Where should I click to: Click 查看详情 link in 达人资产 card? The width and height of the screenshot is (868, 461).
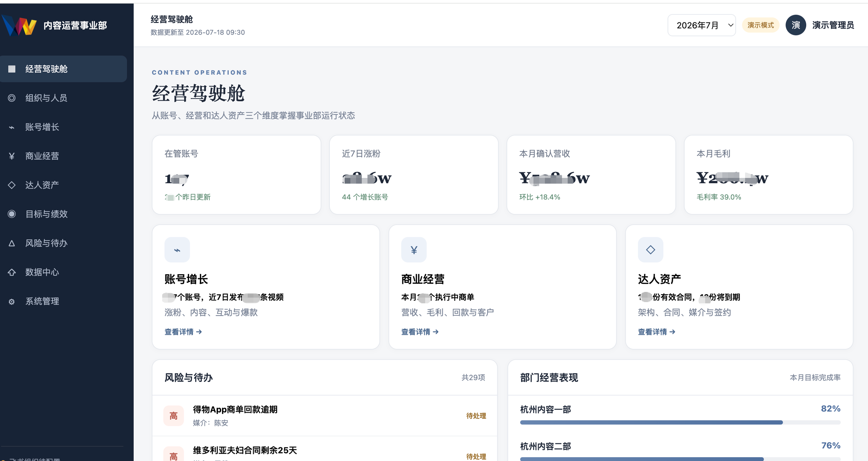(x=656, y=332)
